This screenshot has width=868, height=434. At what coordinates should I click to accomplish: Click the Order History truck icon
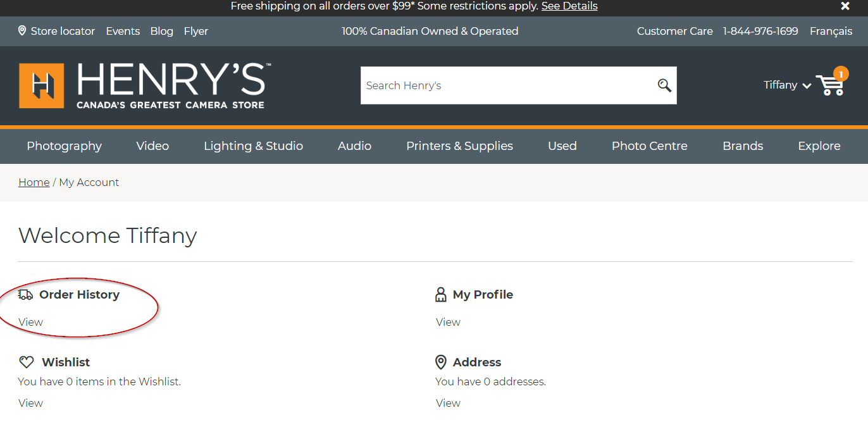point(26,295)
